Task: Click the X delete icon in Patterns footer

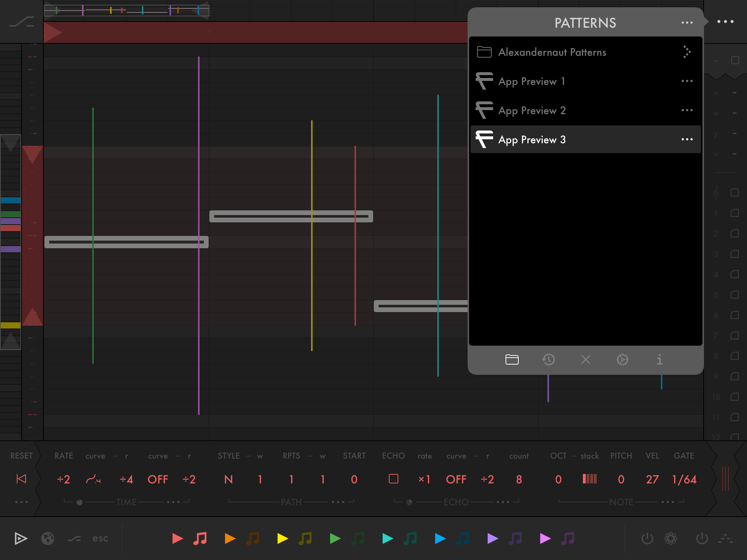Action: point(585,359)
